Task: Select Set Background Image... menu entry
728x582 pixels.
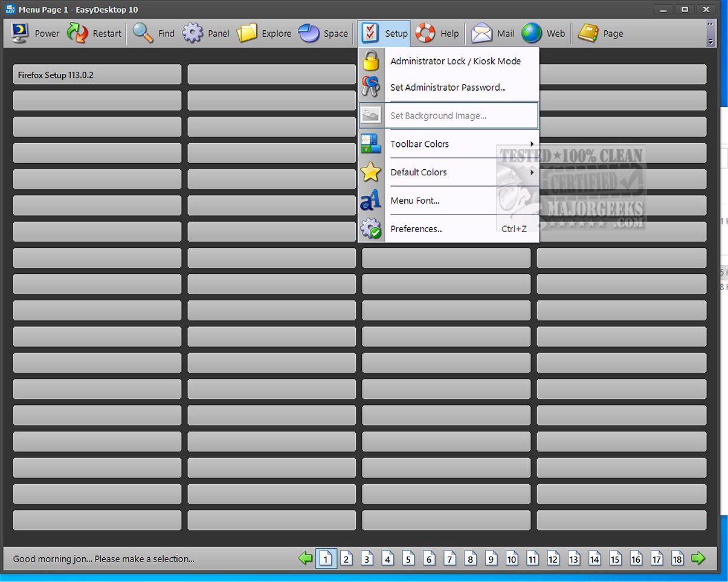Action: 448,115
